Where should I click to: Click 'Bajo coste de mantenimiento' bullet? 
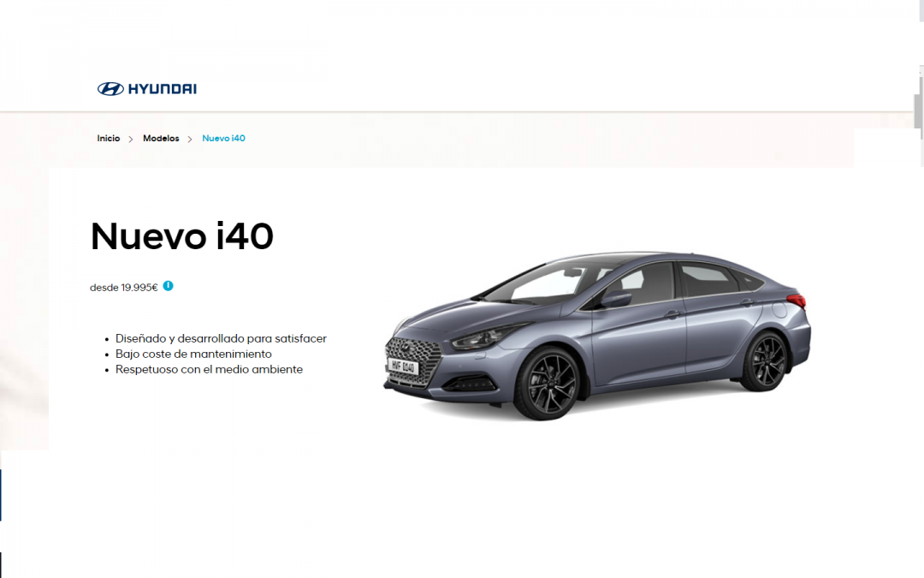coord(193,354)
